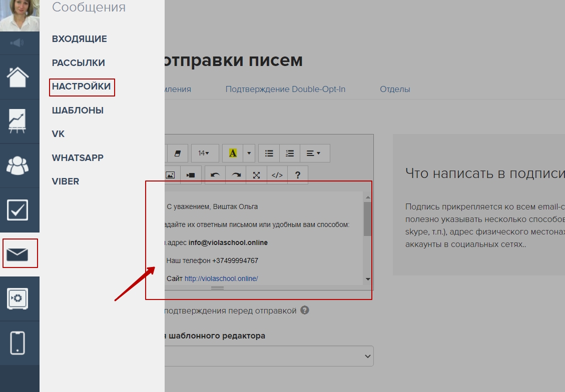Viewport: 565px width, 392px height.
Task: Open the font size 14 dropdown
Action: click(204, 153)
